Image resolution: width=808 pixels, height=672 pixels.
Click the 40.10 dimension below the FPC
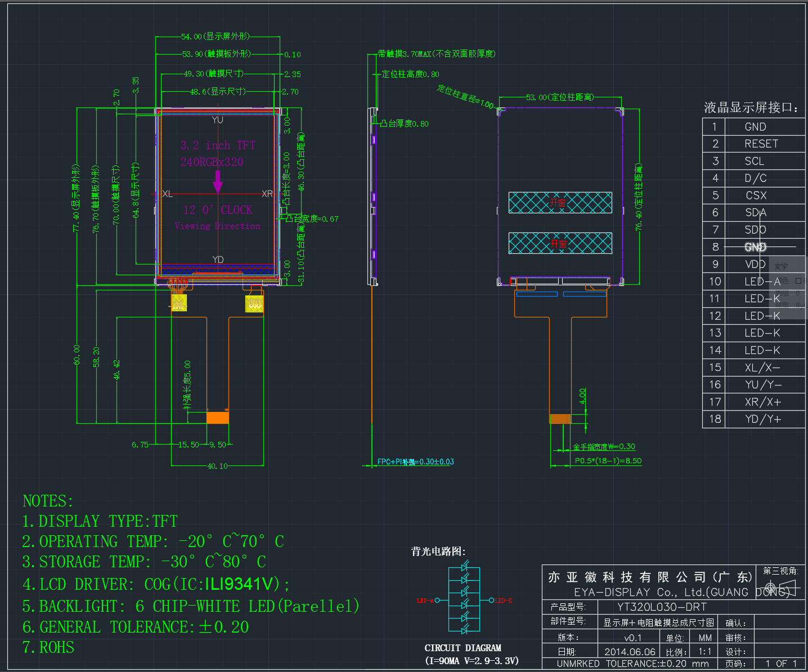tap(217, 466)
